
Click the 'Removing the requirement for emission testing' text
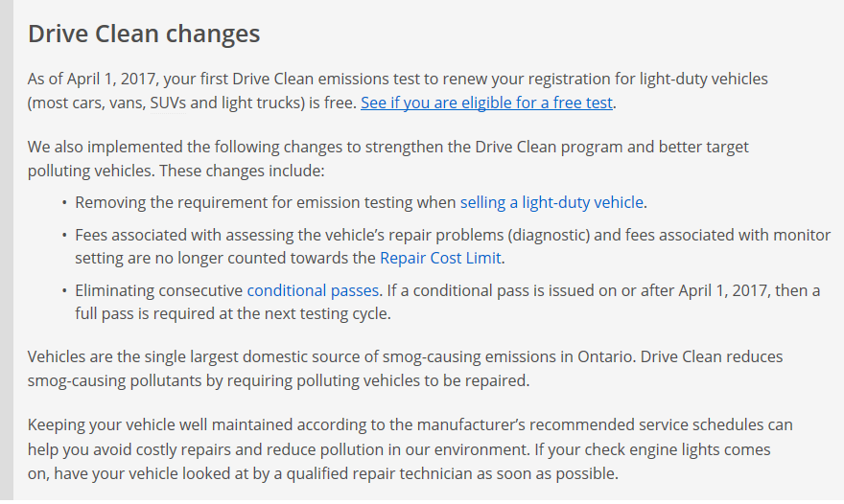coord(266,203)
